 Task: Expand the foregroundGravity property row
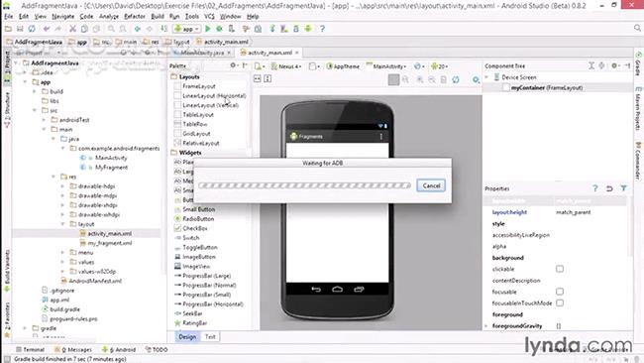click(487, 326)
